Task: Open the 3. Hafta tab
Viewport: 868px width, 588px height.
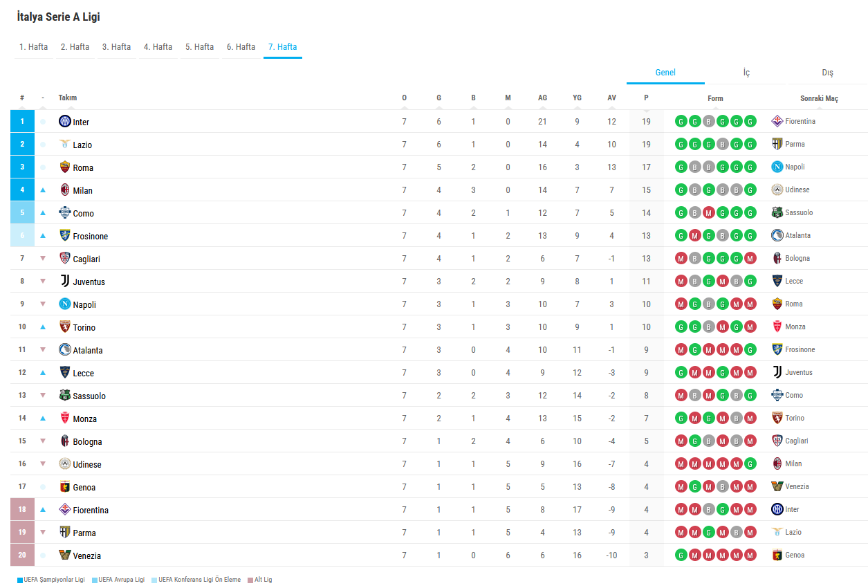Action: (116, 47)
